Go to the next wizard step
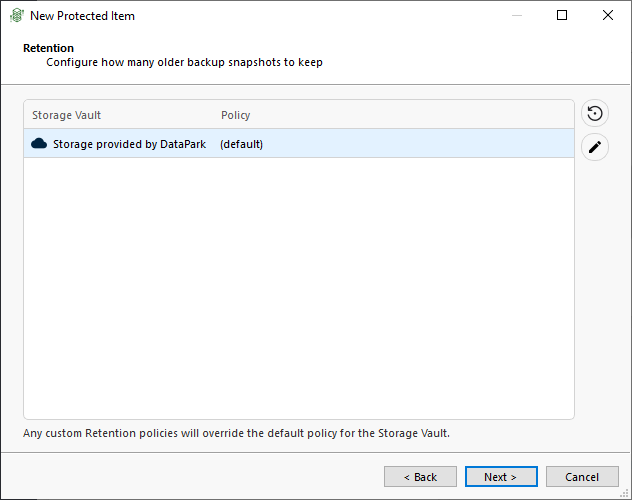 [501, 477]
